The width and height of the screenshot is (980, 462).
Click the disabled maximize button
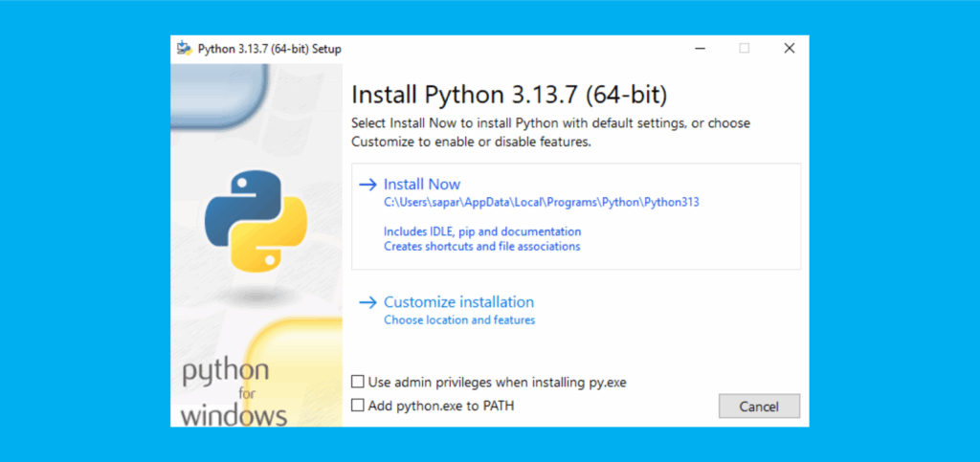point(744,49)
